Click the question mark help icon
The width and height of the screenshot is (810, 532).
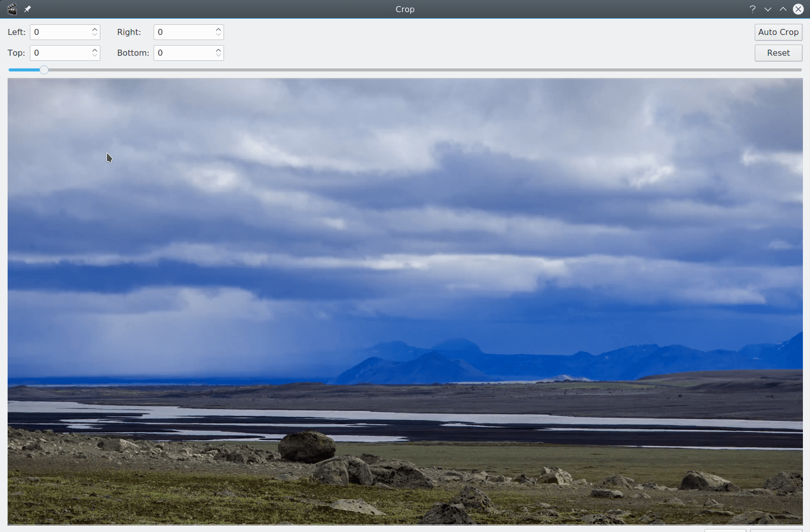[753, 9]
